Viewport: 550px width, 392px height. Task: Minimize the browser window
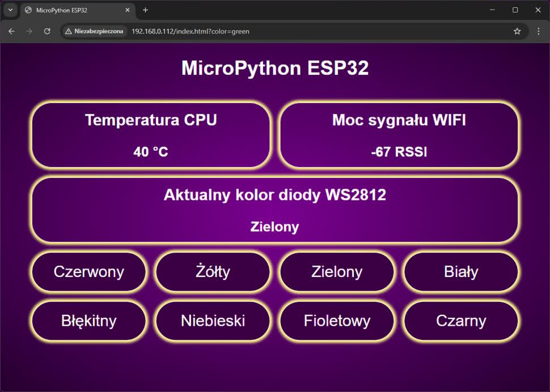492,10
